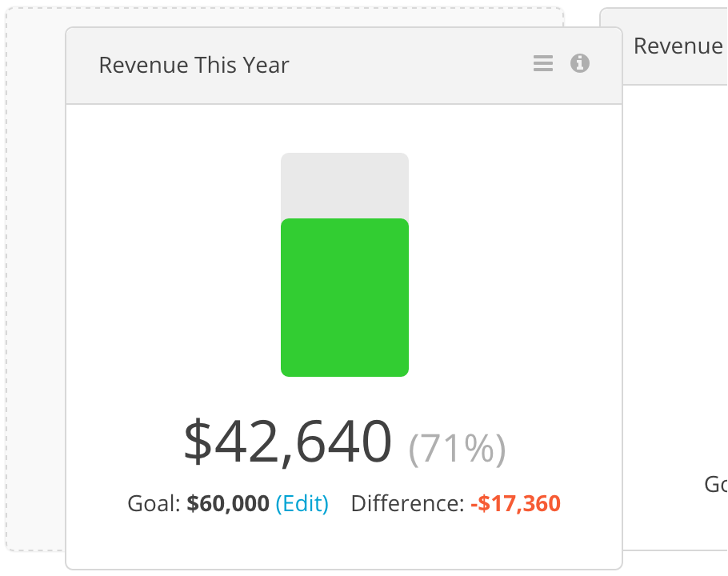The image size is (728, 576).
Task: Open the widget hamburger menu
Action: [x=542, y=63]
